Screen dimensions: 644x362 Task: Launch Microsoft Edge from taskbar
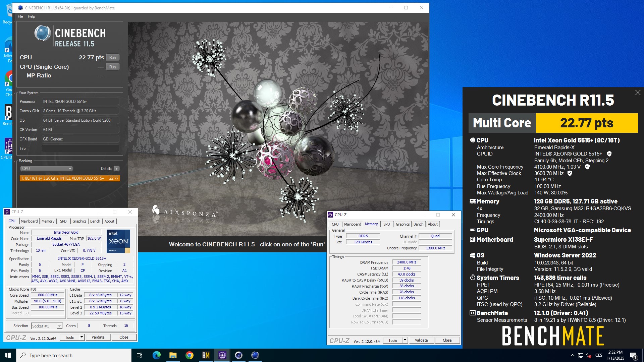tap(157, 355)
